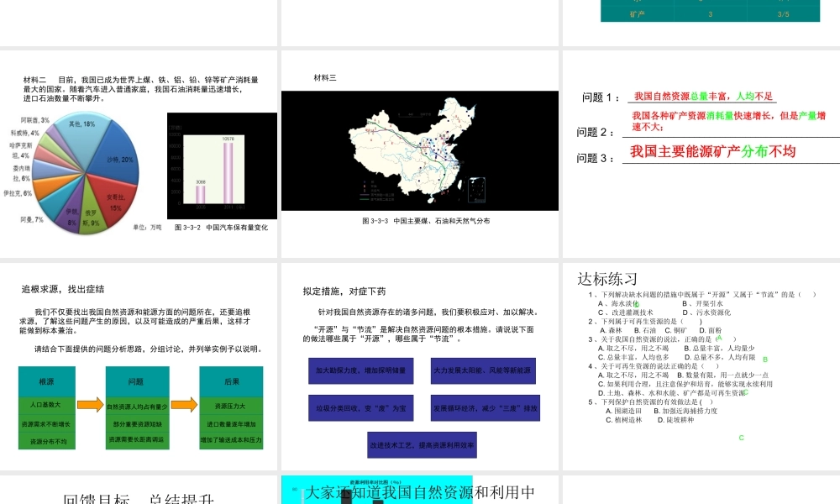Image resolution: width=840 pixels, height=504 pixels.
Task: Open the slide starting 大家还知道我国自然资源
Action: pos(420,490)
